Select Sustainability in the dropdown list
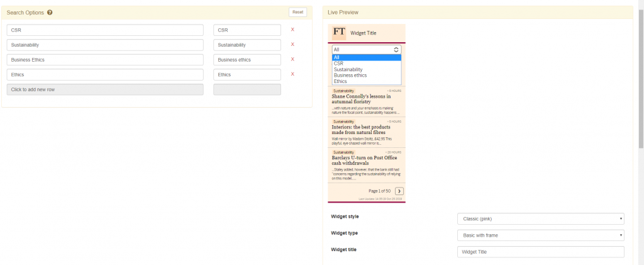Image resolution: width=644 pixels, height=265 pixels. point(348,69)
